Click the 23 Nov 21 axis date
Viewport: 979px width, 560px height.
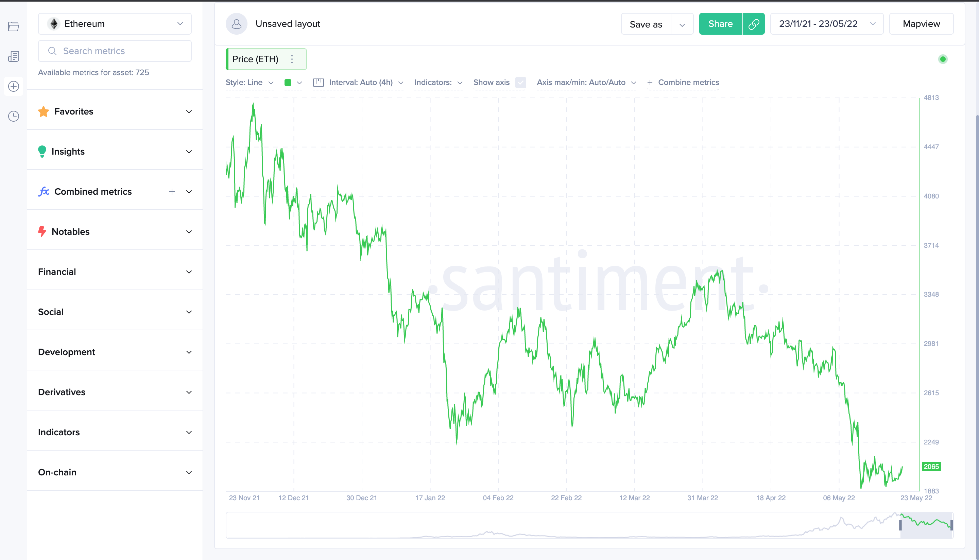pyautogui.click(x=244, y=498)
